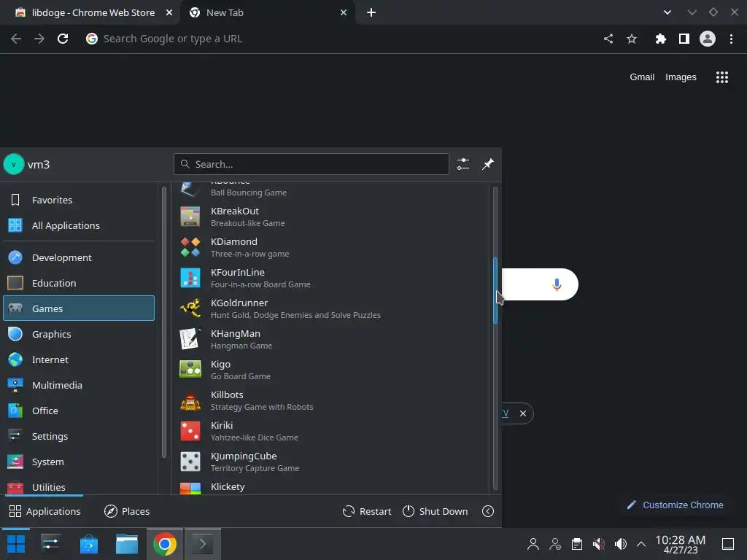Image resolution: width=747 pixels, height=560 pixels.
Task: Open a new Chrome tab
Action: coord(371,12)
